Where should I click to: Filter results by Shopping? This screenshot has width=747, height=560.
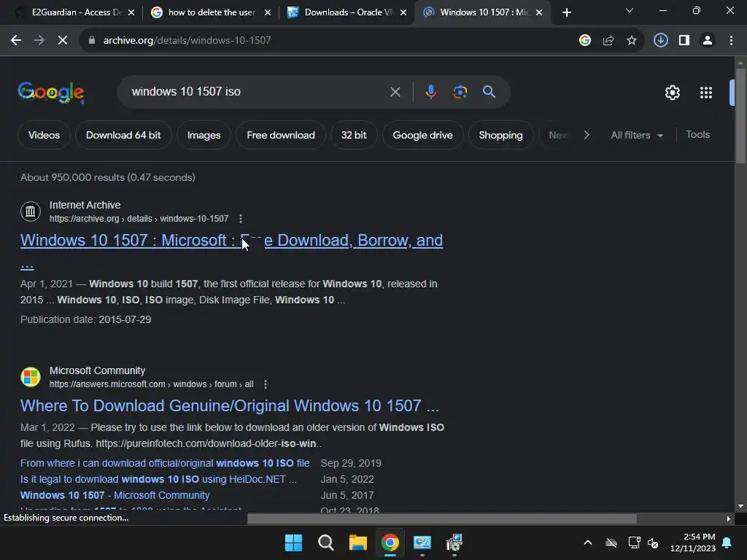500,135
